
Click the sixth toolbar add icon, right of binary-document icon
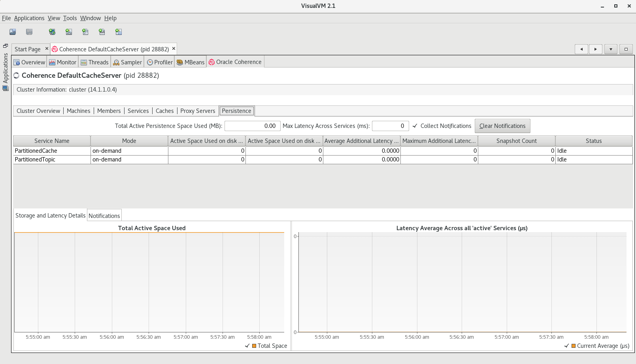(102, 32)
